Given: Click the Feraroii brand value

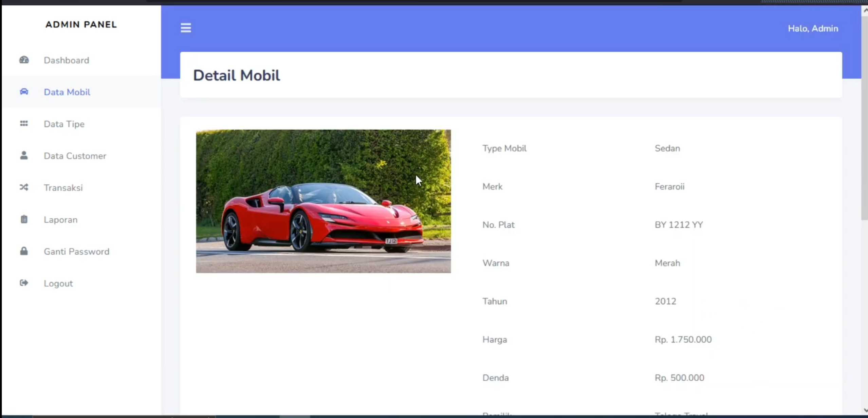Looking at the screenshot, I should click(669, 186).
